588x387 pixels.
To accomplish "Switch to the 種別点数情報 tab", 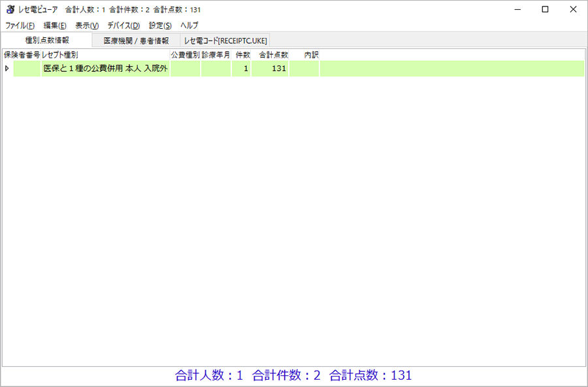I will point(47,40).
